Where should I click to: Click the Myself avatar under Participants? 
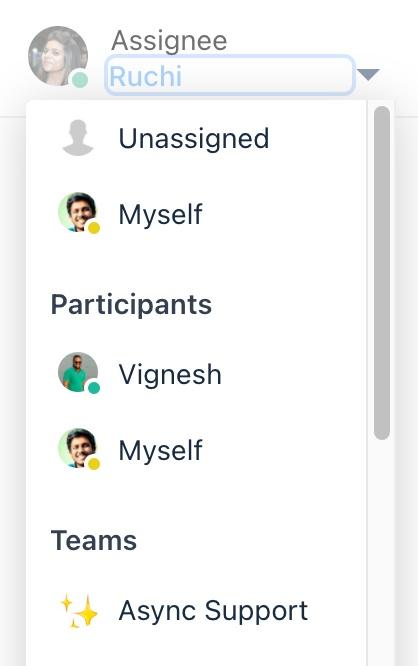pyautogui.click(x=78, y=448)
